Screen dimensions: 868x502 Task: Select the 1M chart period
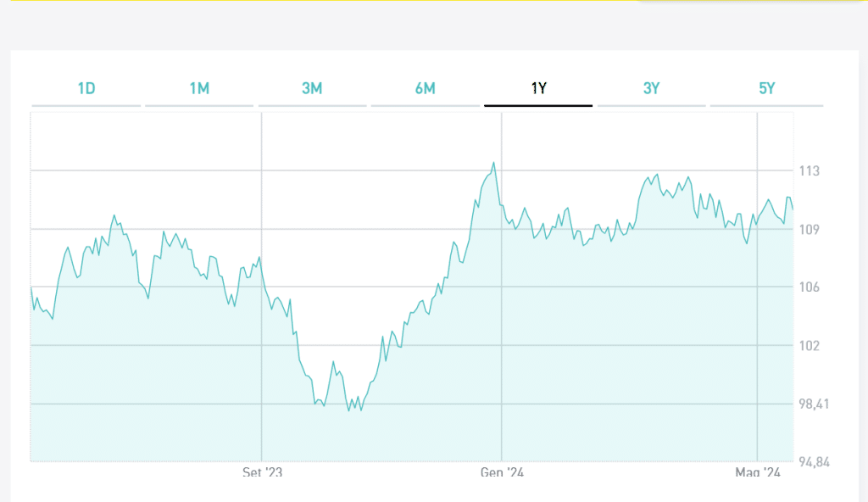pyautogui.click(x=199, y=88)
